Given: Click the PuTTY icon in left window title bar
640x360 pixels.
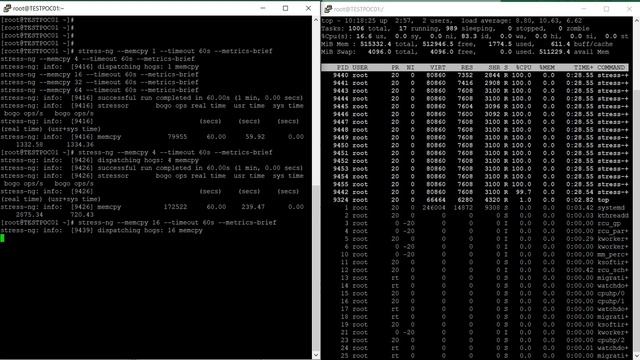Looking at the screenshot, I should (7, 8).
